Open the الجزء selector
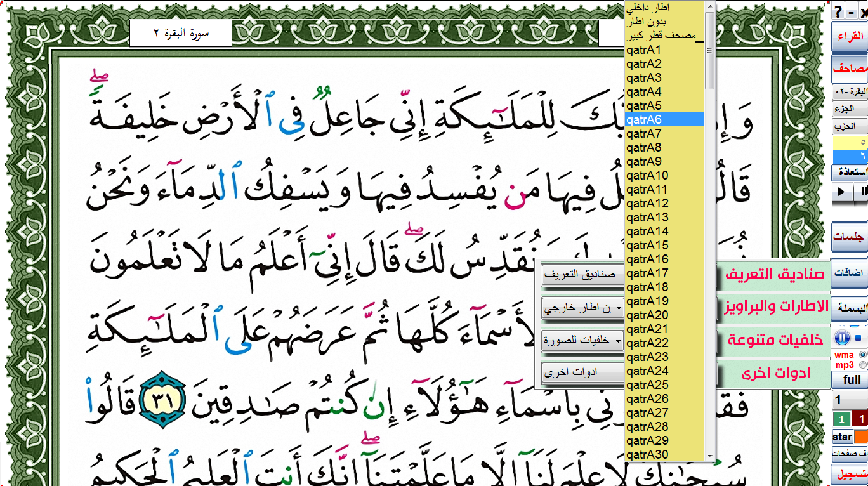This screenshot has height=486, width=868. pyautogui.click(x=850, y=108)
